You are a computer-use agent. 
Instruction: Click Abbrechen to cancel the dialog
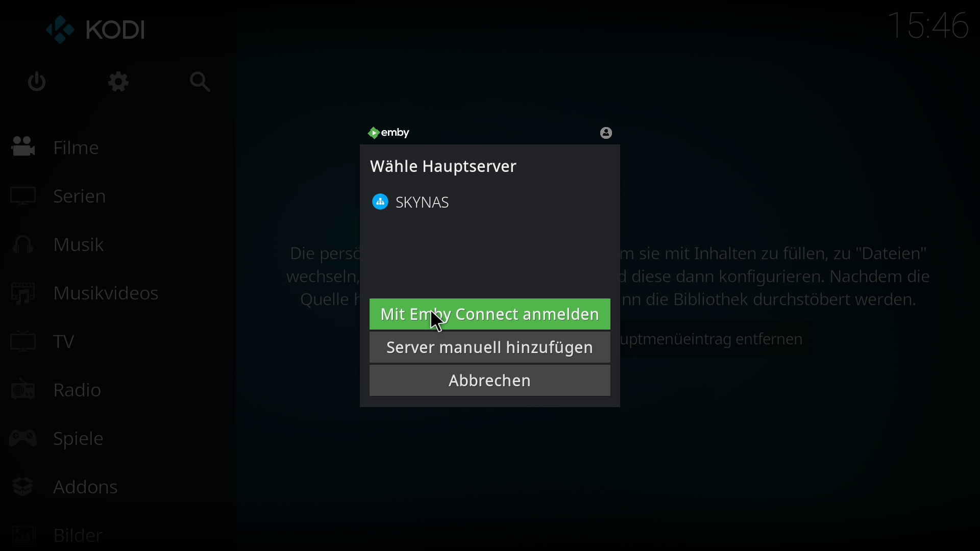(490, 381)
